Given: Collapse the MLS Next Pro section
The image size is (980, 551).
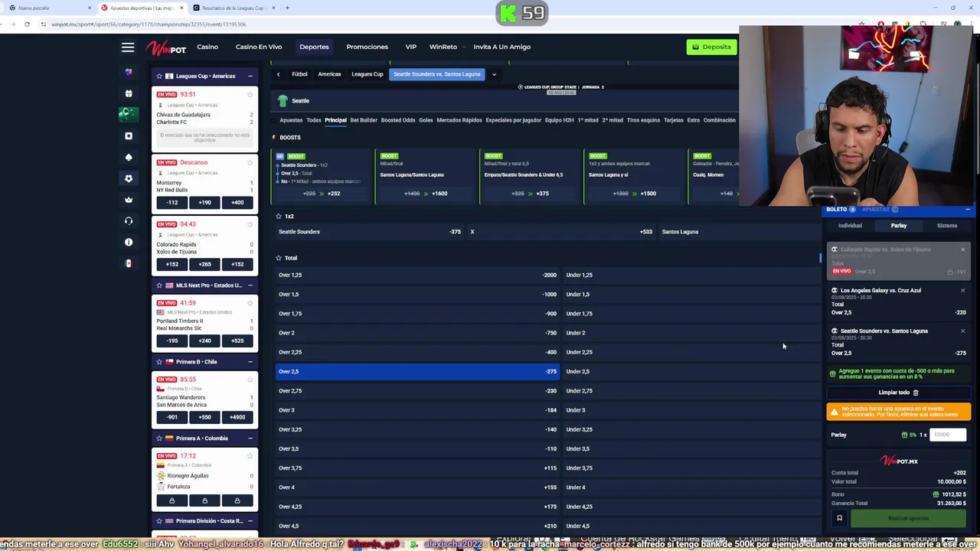Looking at the screenshot, I should pos(250,285).
